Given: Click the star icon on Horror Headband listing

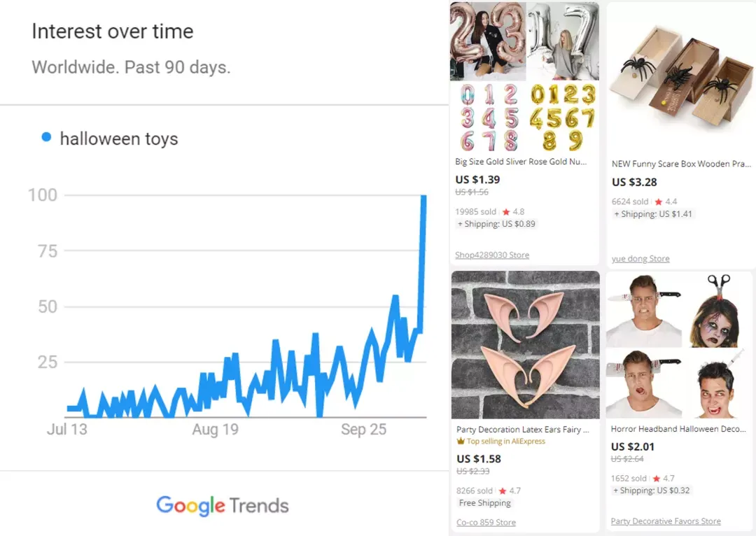Looking at the screenshot, I should [656, 479].
